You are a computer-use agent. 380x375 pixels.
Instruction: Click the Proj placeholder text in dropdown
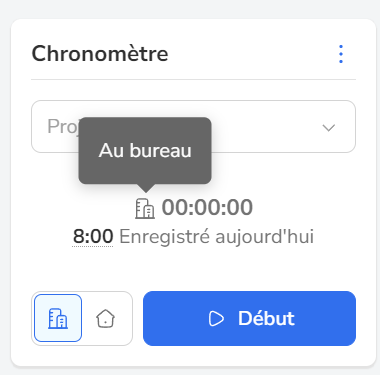click(x=63, y=127)
